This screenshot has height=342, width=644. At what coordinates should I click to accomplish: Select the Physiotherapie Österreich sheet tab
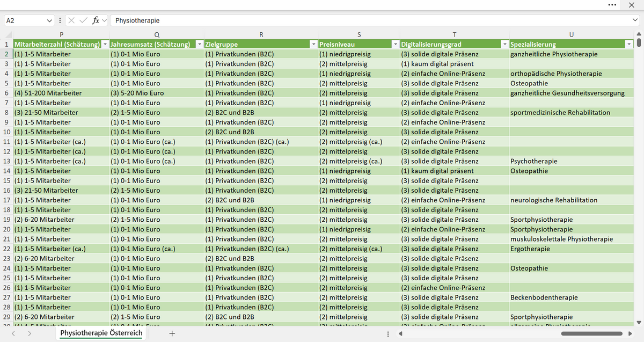coord(101,333)
